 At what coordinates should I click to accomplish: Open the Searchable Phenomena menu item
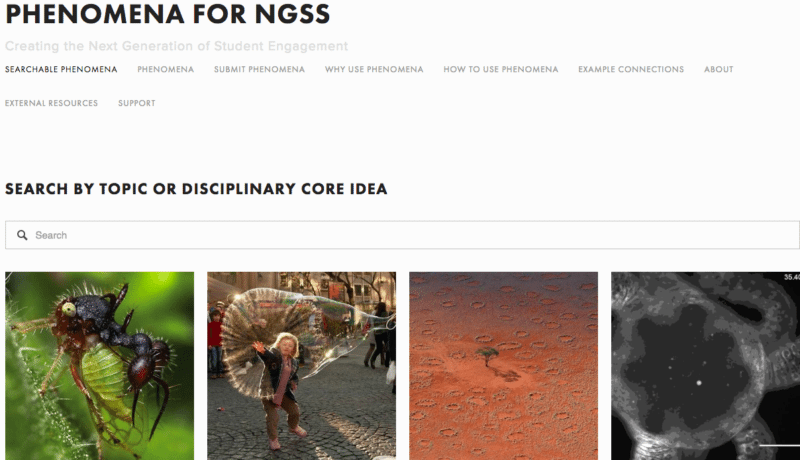[61, 69]
